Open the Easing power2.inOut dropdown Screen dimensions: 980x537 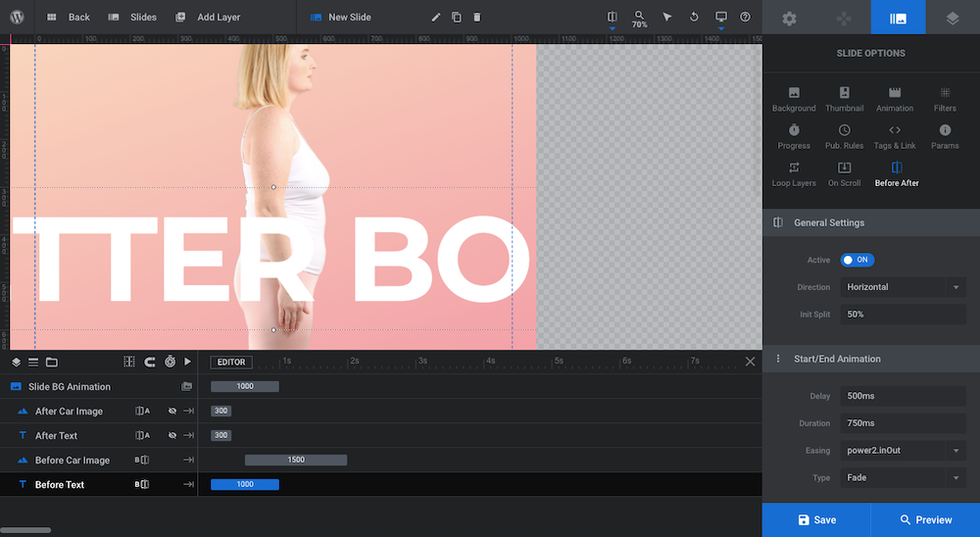point(904,450)
